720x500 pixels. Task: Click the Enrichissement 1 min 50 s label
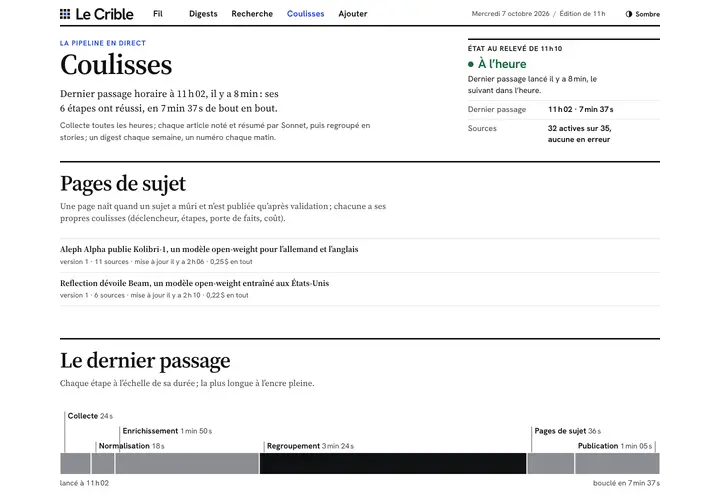(167, 431)
